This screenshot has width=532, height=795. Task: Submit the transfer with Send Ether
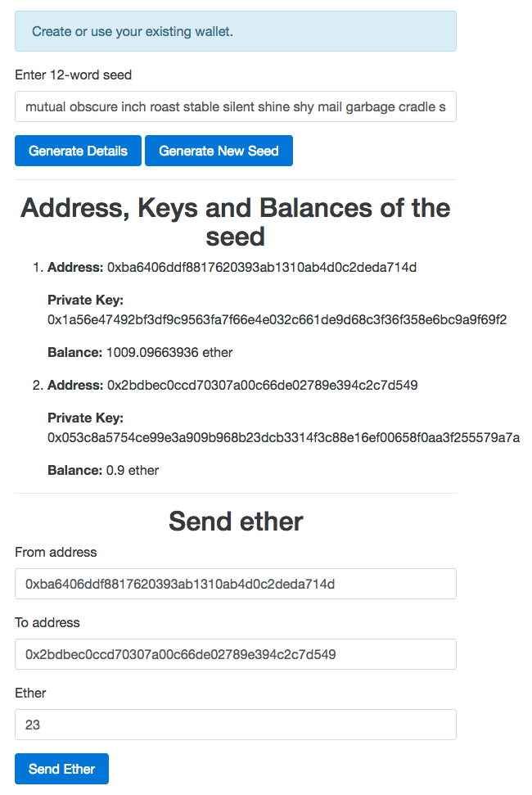click(x=61, y=769)
